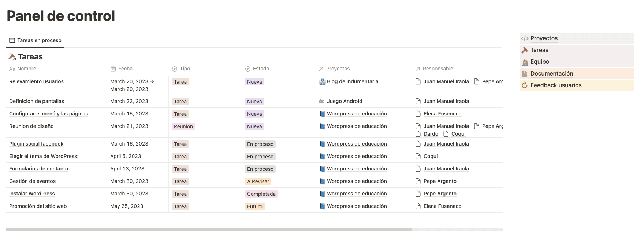Image resolution: width=644 pixels, height=242 pixels.
Task: Open the Relevamiento usuarios task
Action: click(x=36, y=82)
